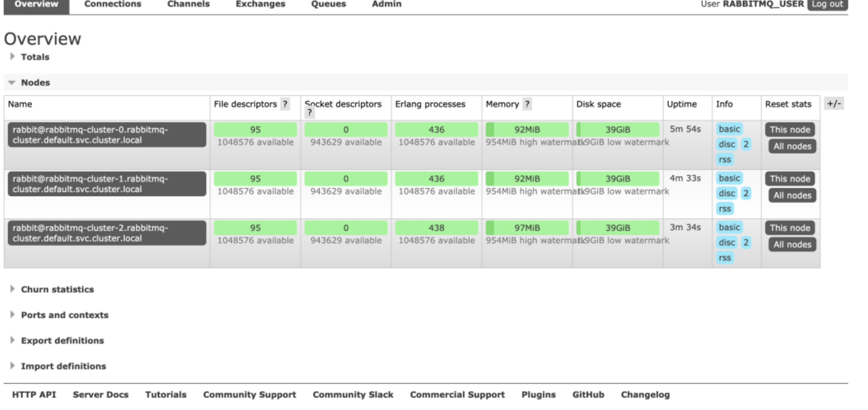Click the number 2 badge on the cluster-0 row
Screen dimensions: 868x410
(x=746, y=144)
